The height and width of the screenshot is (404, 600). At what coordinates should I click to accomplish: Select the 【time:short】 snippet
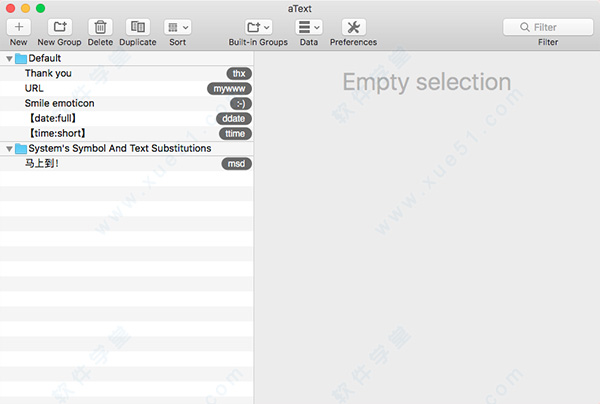[x=126, y=134]
